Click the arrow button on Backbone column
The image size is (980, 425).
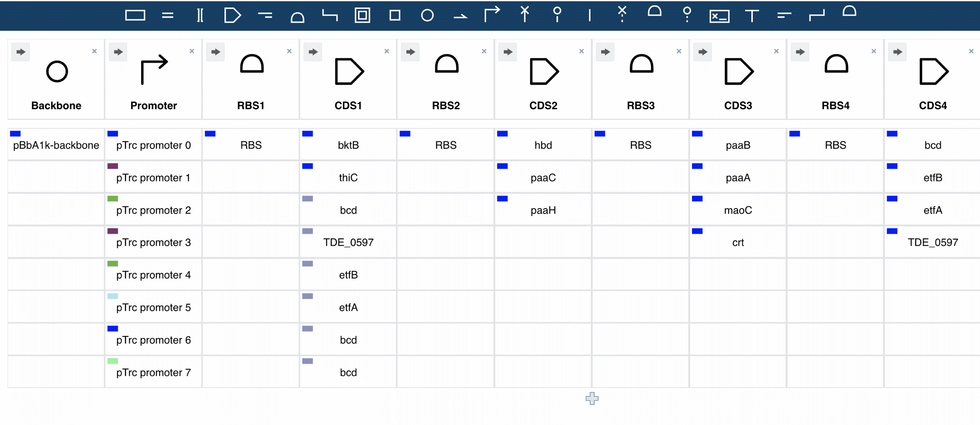(x=21, y=52)
